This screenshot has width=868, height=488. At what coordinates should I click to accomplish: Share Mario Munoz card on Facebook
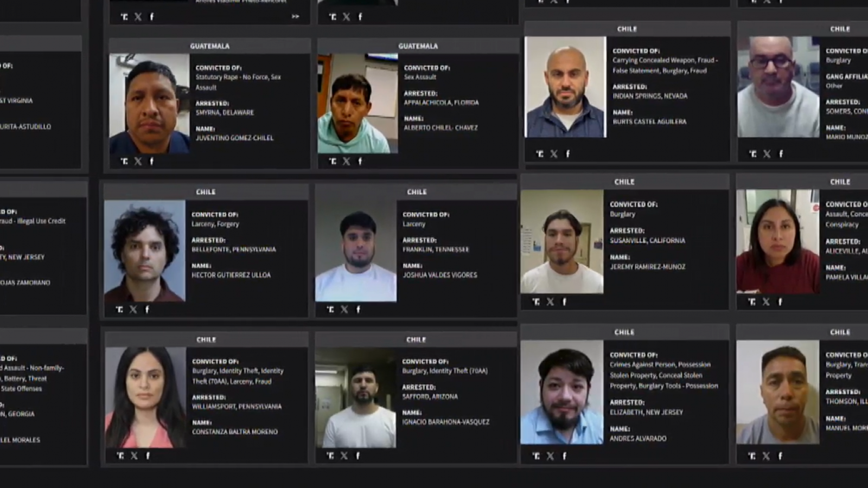(781, 154)
